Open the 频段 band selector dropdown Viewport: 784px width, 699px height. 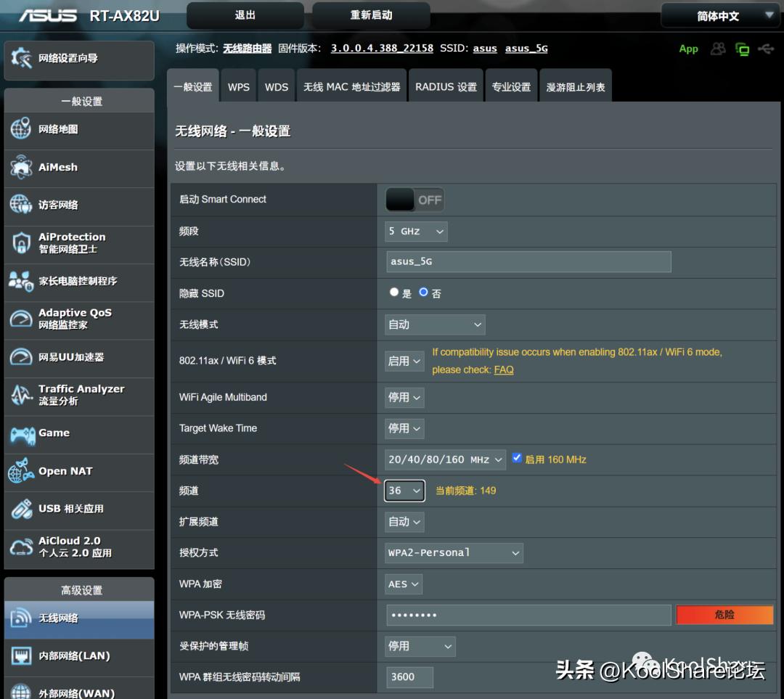click(415, 231)
